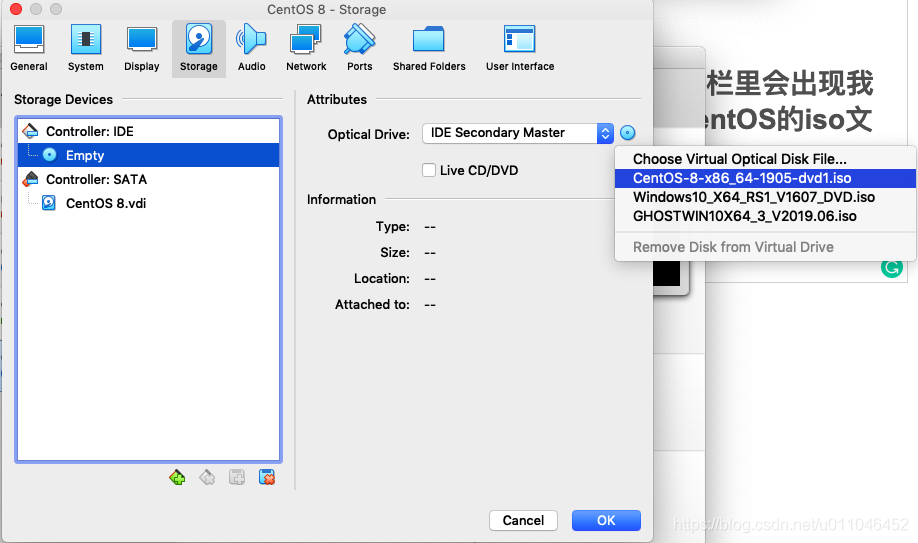Open the Shared Folders settings tab
918x543 pixels.
coord(429,49)
